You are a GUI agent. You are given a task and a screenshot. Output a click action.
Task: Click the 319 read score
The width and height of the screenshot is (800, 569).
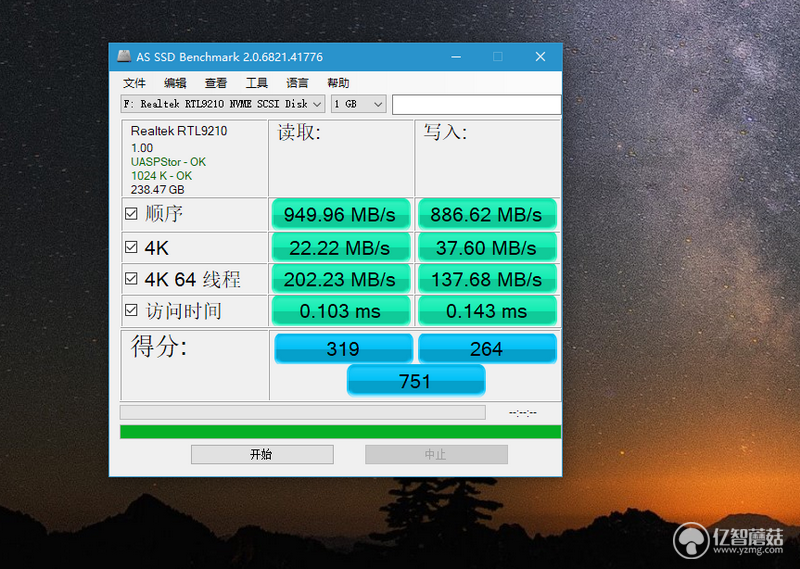[x=343, y=349]
